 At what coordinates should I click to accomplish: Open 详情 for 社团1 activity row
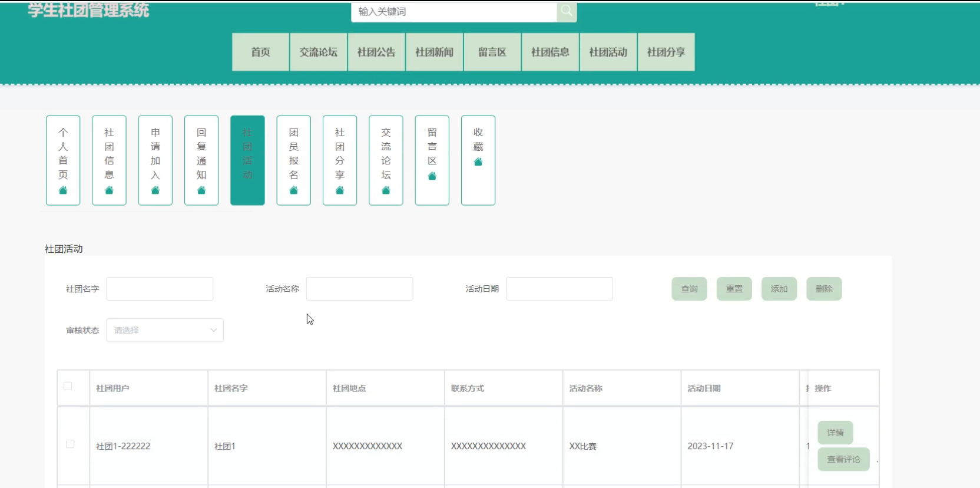(x=835, y=433)
